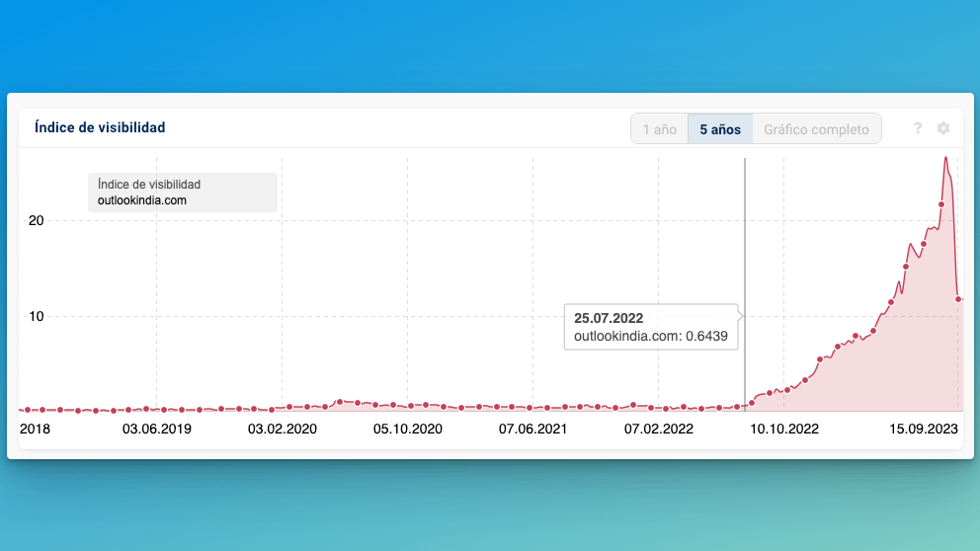This screenshot has width=980, height=551.
Task: Click the 15.09.2023 x-axis date label
Action: coord(924,430)
